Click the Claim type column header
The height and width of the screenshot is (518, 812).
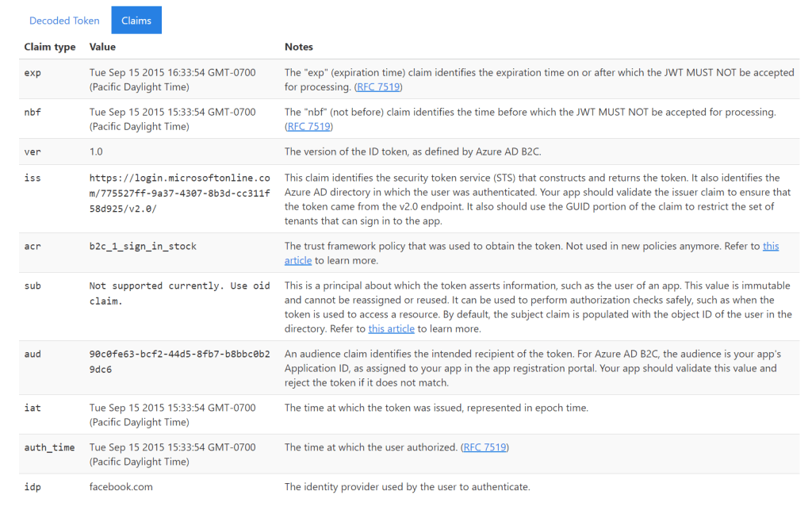[49, 47]
